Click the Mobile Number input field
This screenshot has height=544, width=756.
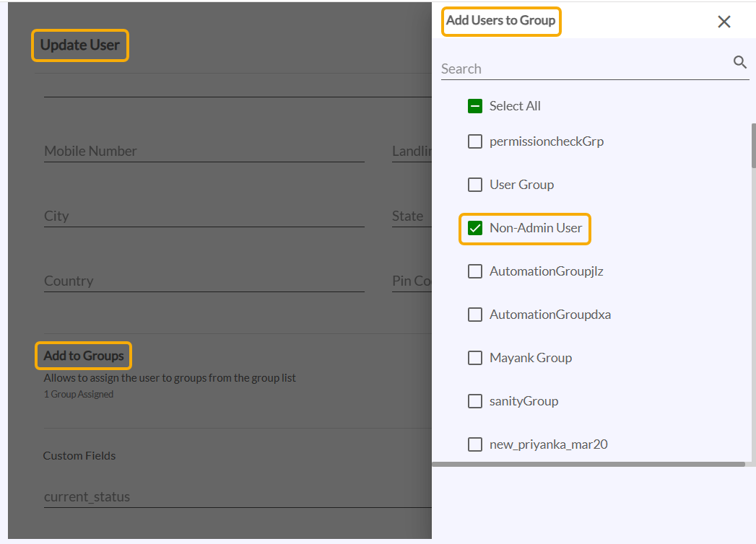(204, 151)
